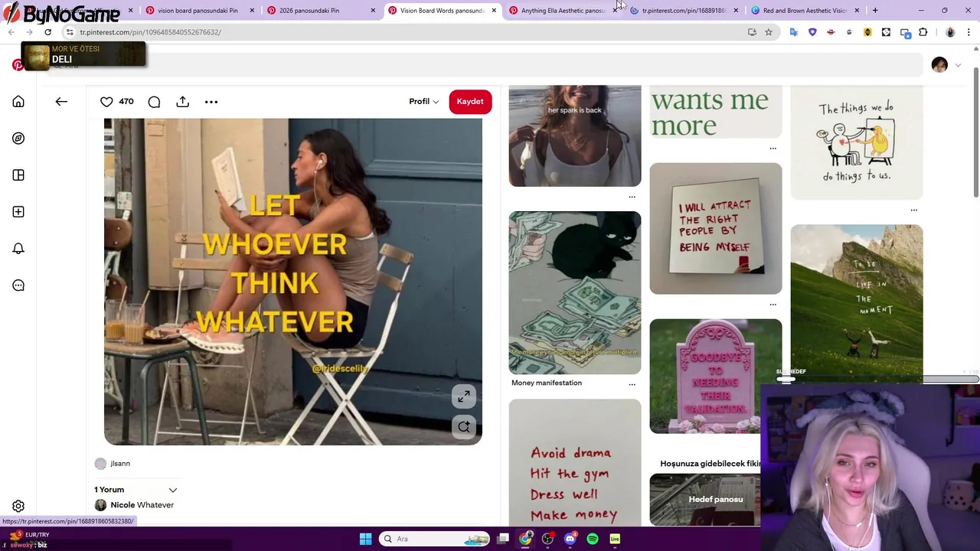The width and height of the screenshot is (980, 551).
Task: Open 'Money manifestation' pin title
Action: click(x=547, y=383)
